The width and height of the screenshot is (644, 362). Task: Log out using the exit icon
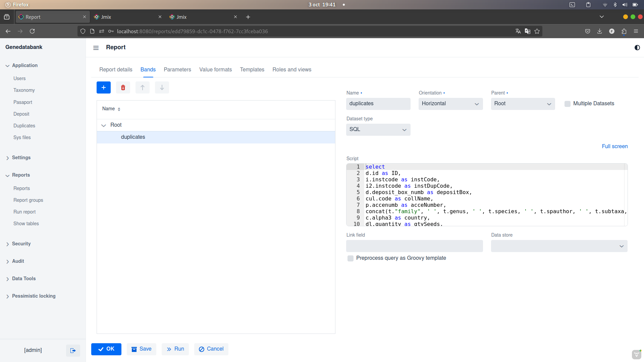point(73,350)
